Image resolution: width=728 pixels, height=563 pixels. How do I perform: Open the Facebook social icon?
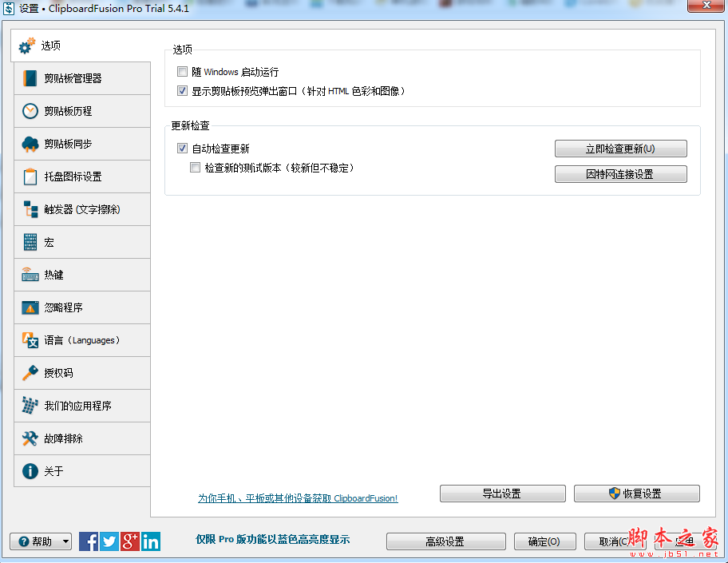pos(89,541)
